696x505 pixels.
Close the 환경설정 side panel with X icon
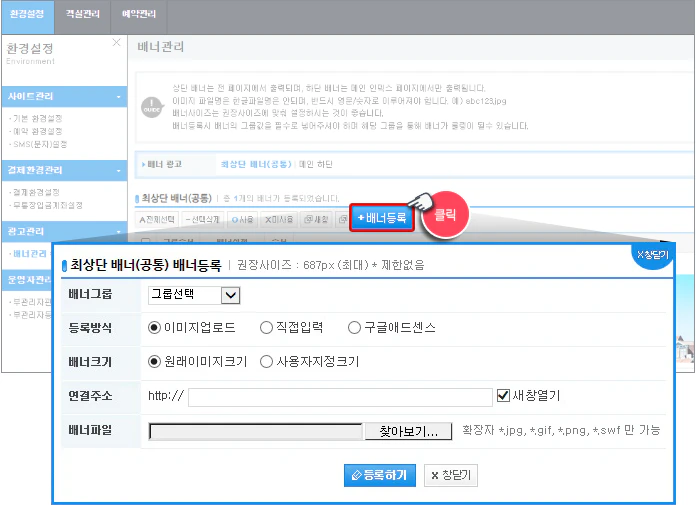(116, 43)
